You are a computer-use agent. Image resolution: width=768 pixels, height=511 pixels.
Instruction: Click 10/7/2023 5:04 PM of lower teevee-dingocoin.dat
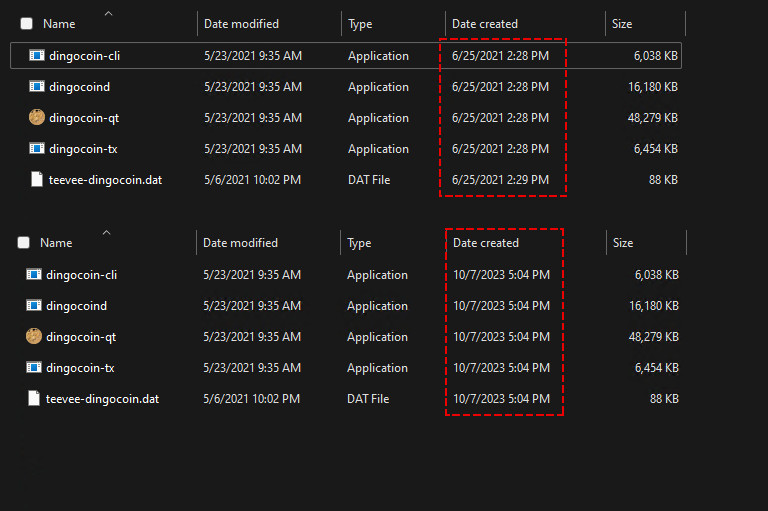501,399
